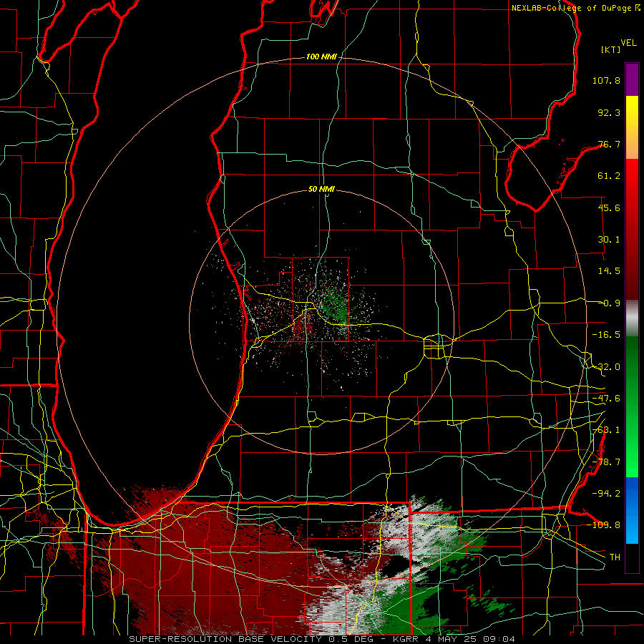Click the 92.3 velocity scale value
Viewport: 644px width, 644px height.
[609, 112]
